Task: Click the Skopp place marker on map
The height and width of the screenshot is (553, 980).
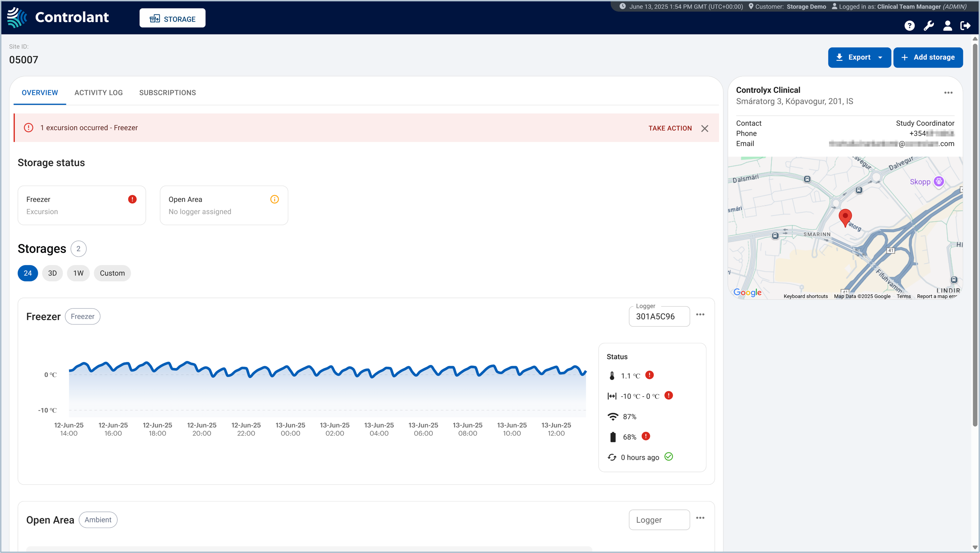Action: [938, 181]
